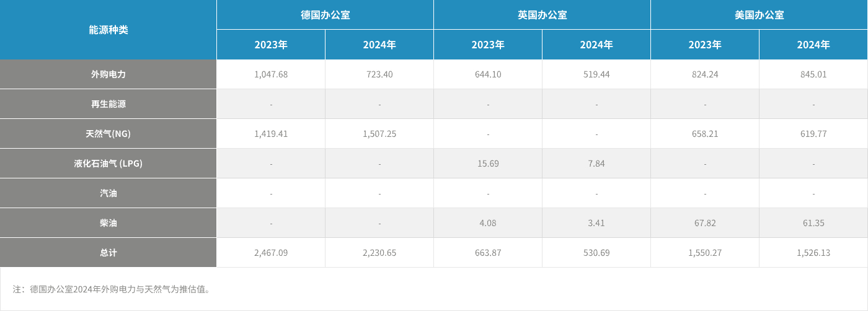Select the diesel value 61.35
The height and width of the screenshot is (311, 868).
coord(813,223)
